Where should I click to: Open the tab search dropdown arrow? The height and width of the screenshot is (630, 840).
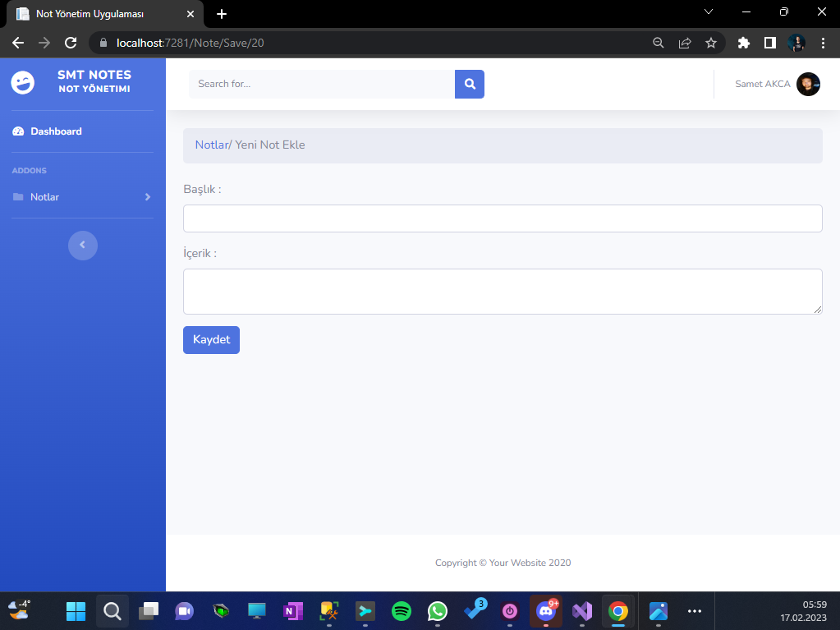[x=709, y=11]
